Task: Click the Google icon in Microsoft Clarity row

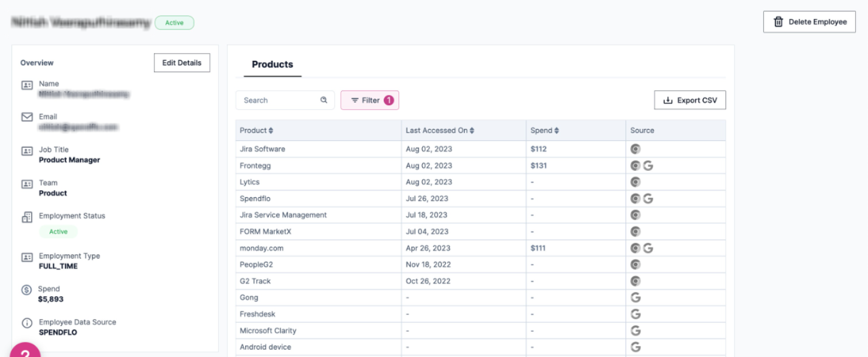Action: tap(636, 331)
